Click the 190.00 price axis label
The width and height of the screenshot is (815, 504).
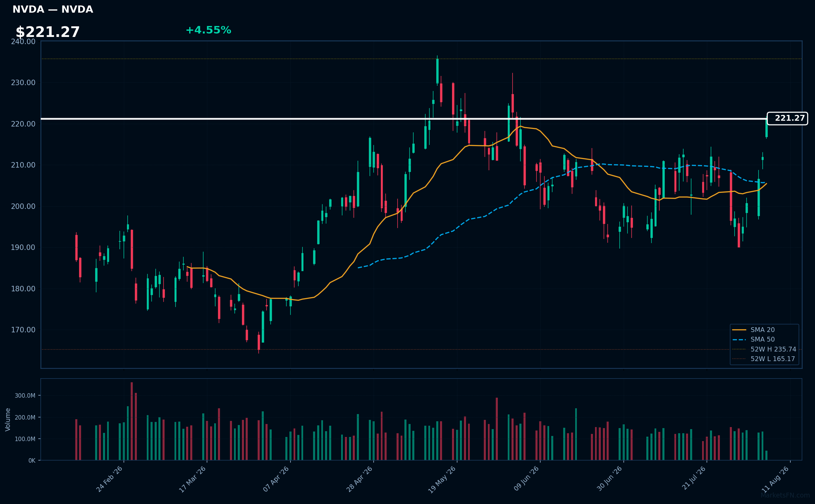pyautogui.click(x=23, y=248)
